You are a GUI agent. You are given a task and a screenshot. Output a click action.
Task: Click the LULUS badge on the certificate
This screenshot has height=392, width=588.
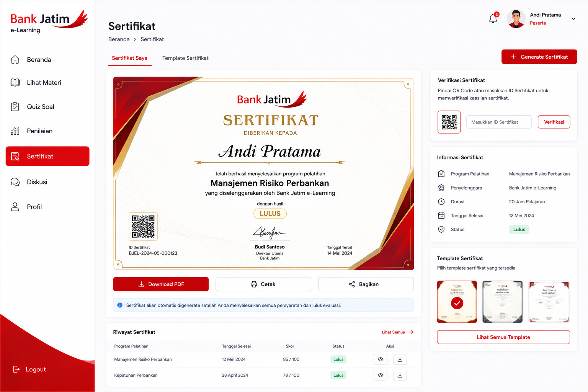[x=270, y=214]
